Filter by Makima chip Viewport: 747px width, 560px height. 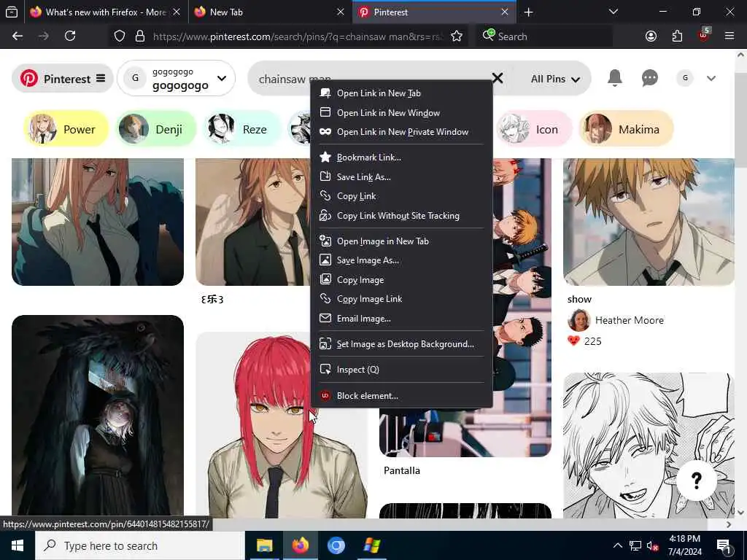(625, 129)
